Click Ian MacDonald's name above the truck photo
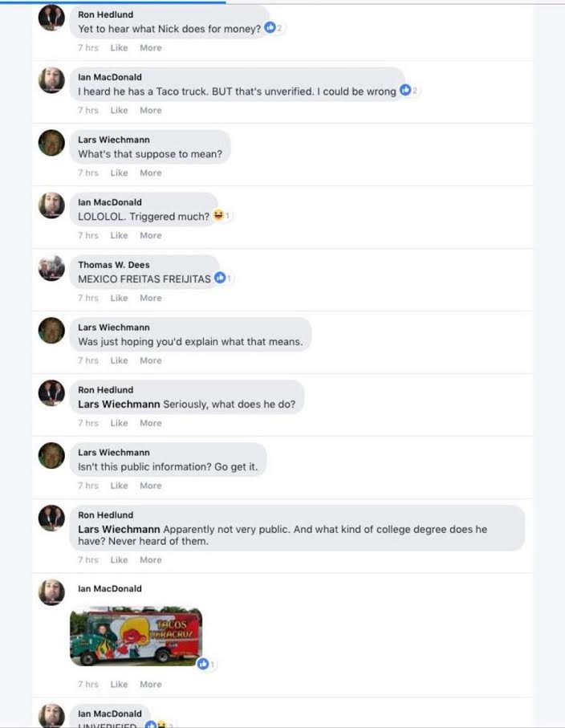Screen dimensions: 565x728 tap(109, 588)
